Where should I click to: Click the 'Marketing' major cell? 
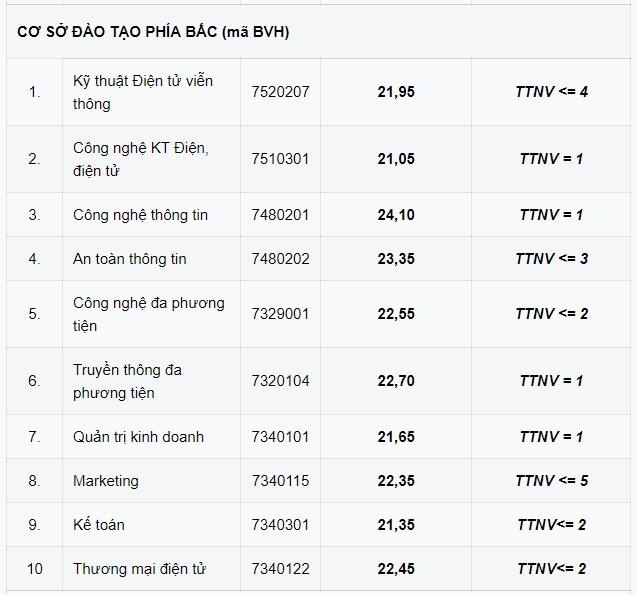pyautogui.click(x=106, y=481)
